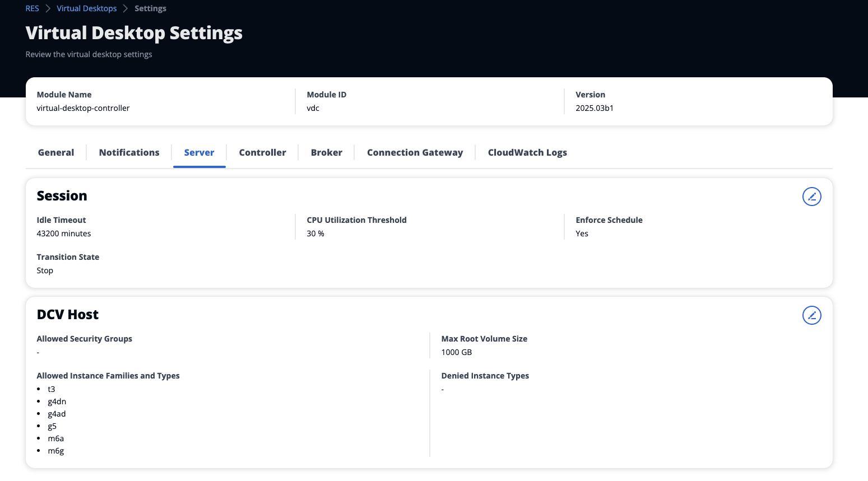Screen dimensions: 868x481
Task: View the CloudWatch Logs tab
Action: tap(527, 152)
